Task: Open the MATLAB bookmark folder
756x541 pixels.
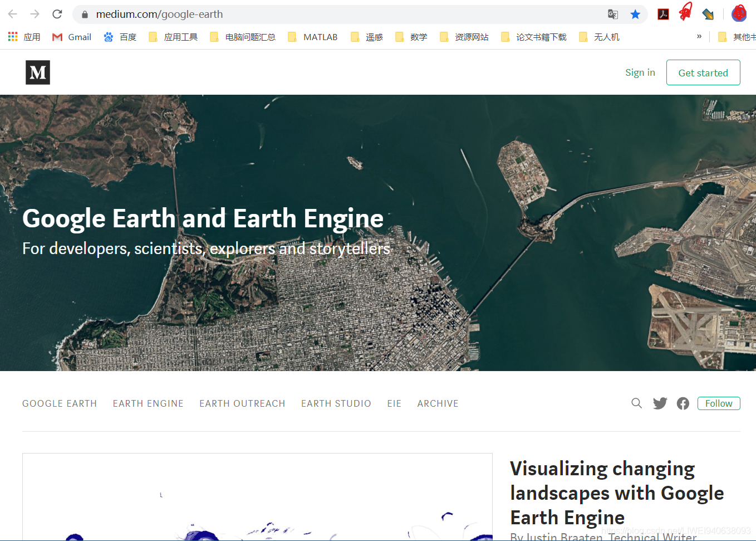Action: tap(313, 37)
